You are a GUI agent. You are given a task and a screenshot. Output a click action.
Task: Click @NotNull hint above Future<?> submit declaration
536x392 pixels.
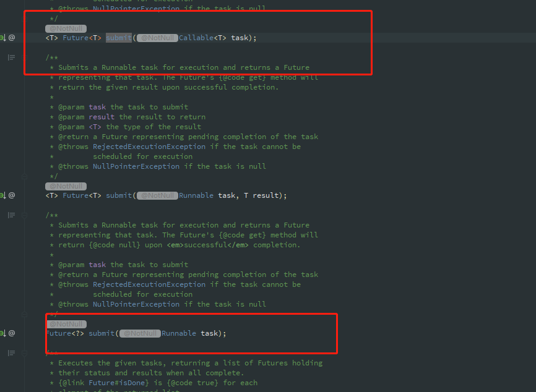pyautogui.click(x=66, y=324)
